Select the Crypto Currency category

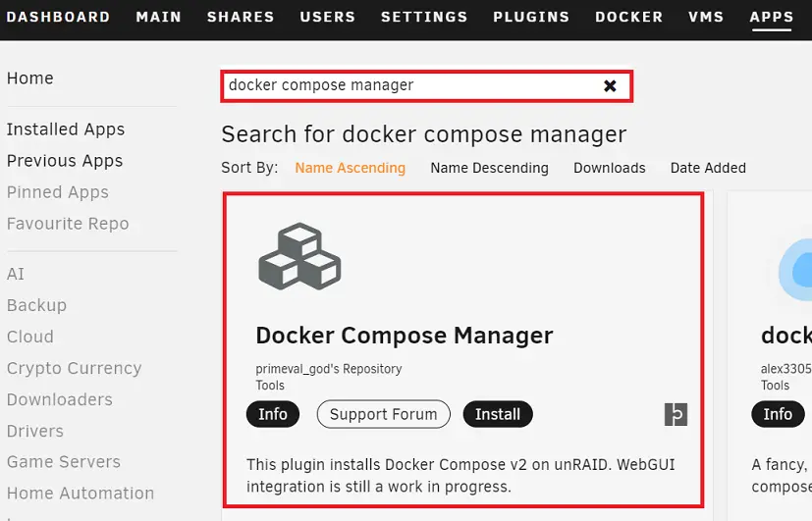tap(74, 368)
